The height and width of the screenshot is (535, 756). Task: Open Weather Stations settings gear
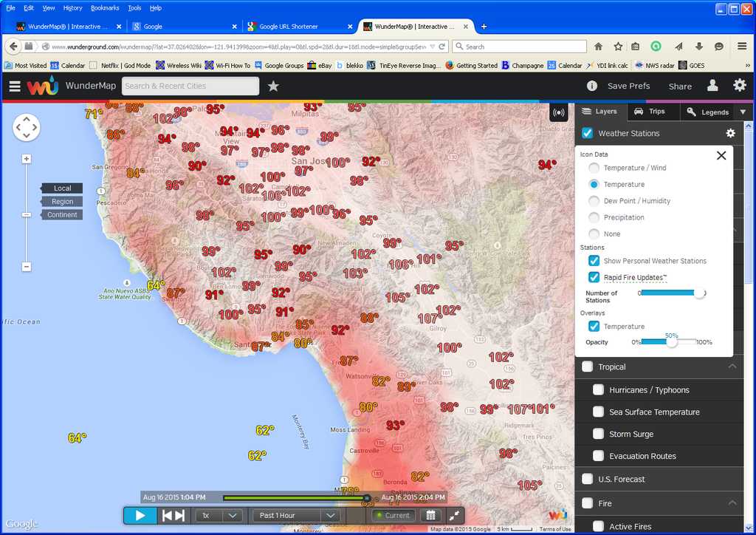click(x=730, y=133)
